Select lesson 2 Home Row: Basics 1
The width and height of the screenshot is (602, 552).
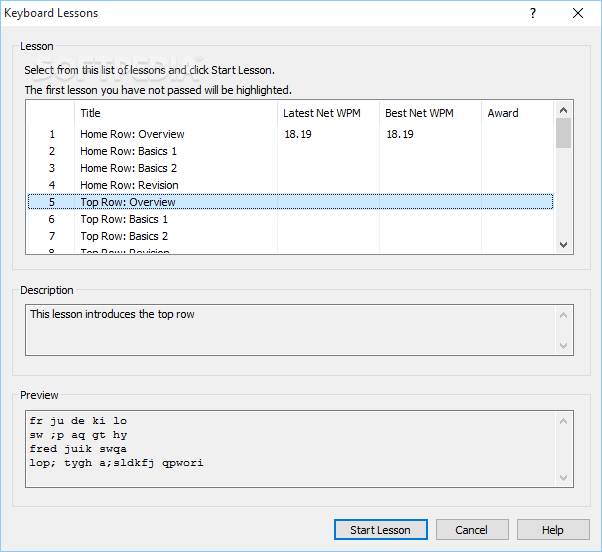pyautogui.click(x=290, y=151)
